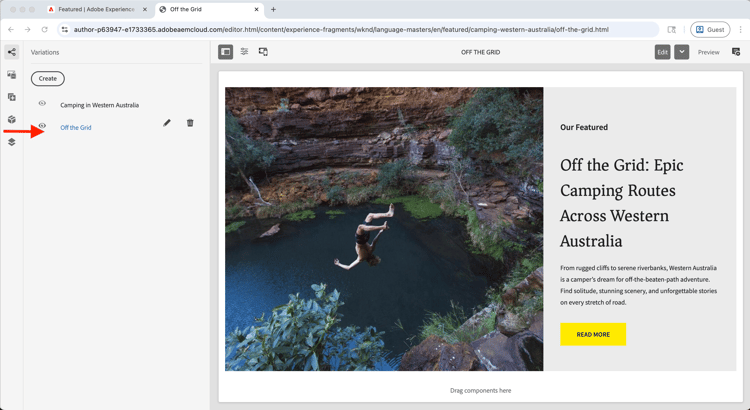Reload the current page

(44, 30)
